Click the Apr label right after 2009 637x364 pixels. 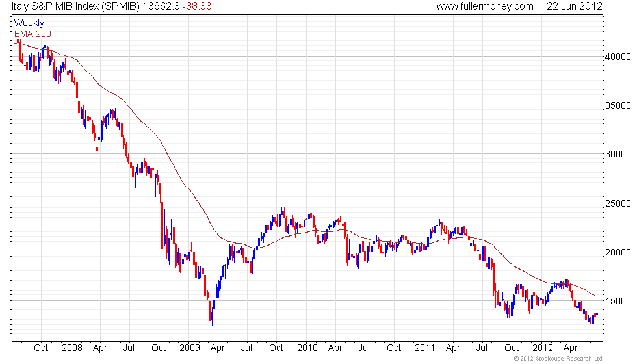pyautogui.click(x=218, y=348)
